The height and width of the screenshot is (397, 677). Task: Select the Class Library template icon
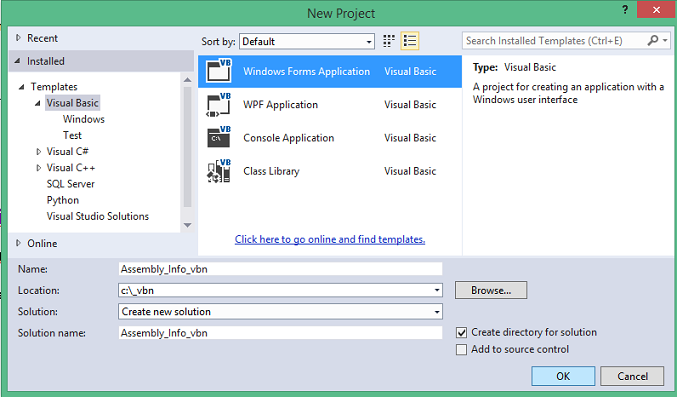coord(219,171)
